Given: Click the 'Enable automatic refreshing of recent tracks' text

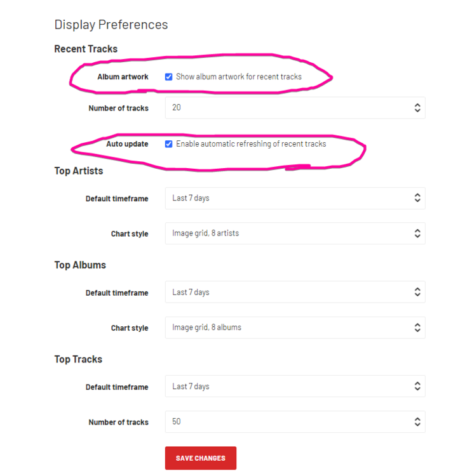Looking at the screenshot, I should [x=251, y=144].
